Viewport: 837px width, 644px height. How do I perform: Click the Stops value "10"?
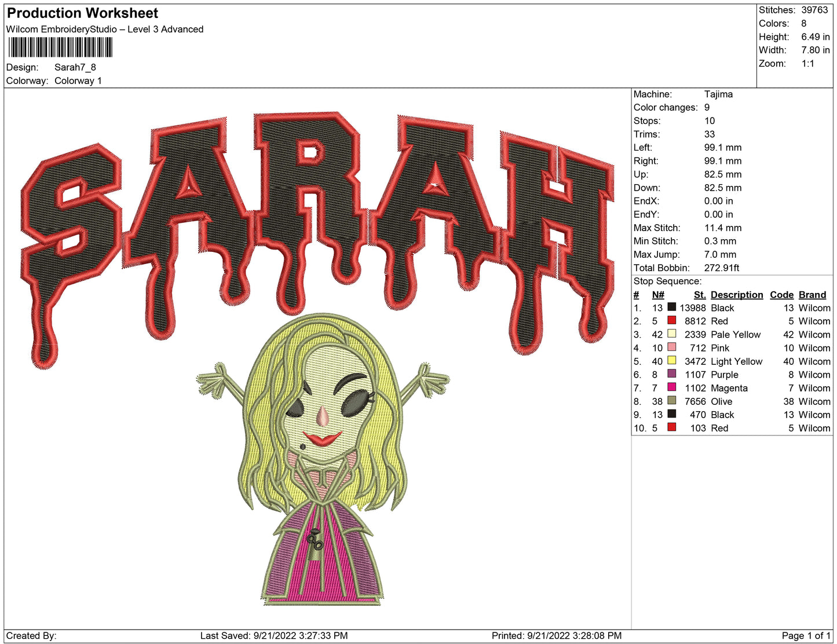click(710, 120)
